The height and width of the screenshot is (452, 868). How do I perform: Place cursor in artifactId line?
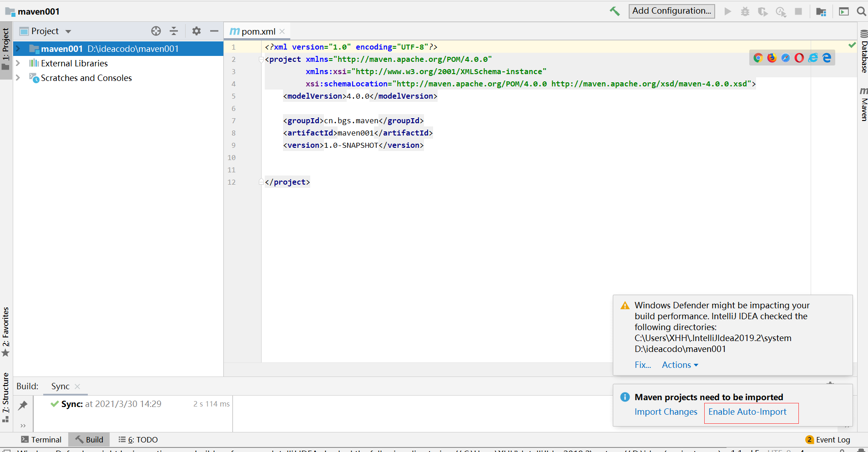(x=358, y=133)
